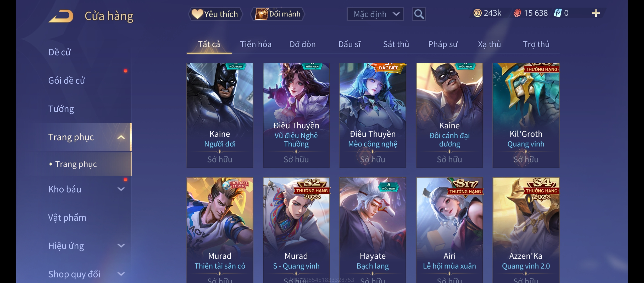Open the Tướng sidebar menu
This screenshot has height=283, width=644.
(61, 109)
